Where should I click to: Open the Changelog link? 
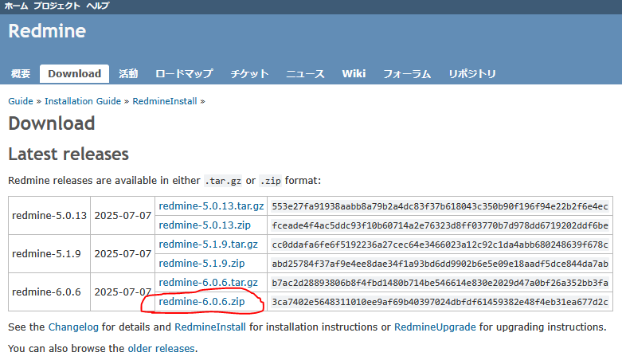(x=73, y=327)
